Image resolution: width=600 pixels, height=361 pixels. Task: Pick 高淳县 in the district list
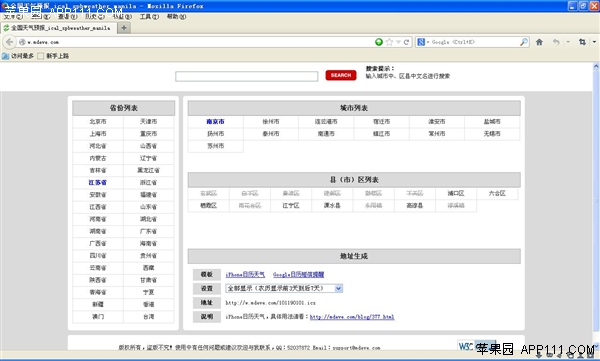pos(414,206)
